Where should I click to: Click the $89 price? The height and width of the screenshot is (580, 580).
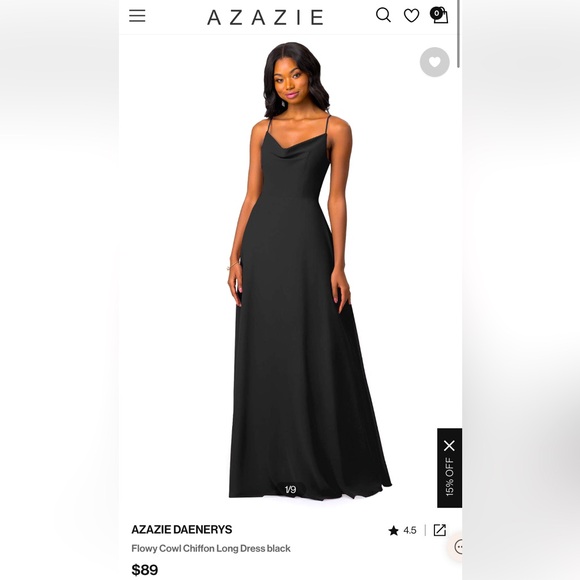(x=145, y=570)
